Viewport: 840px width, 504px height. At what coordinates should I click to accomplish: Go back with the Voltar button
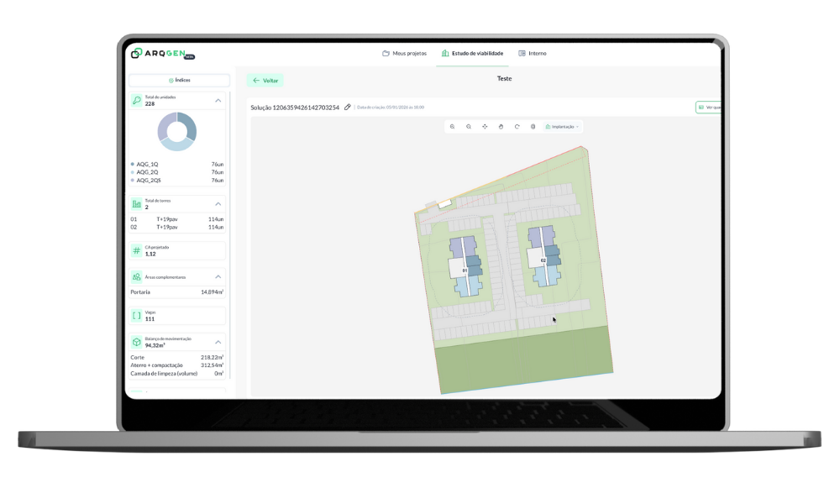click(265, 81)
